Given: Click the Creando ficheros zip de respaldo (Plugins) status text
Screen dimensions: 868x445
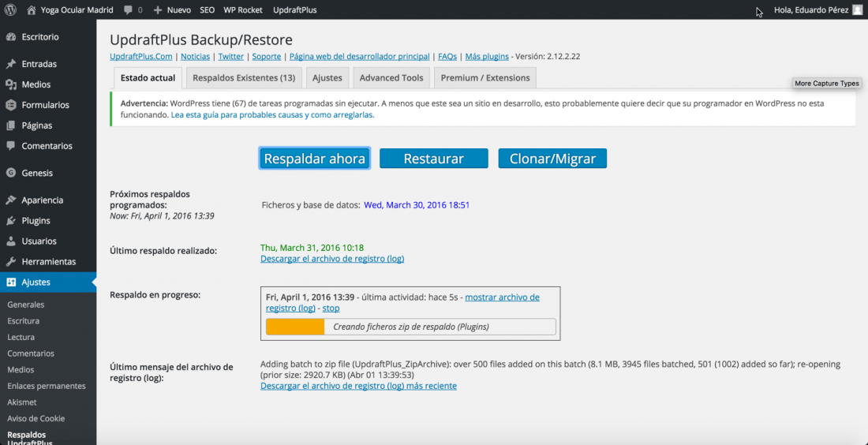Looking at the screenshot, I should [411, 327].
